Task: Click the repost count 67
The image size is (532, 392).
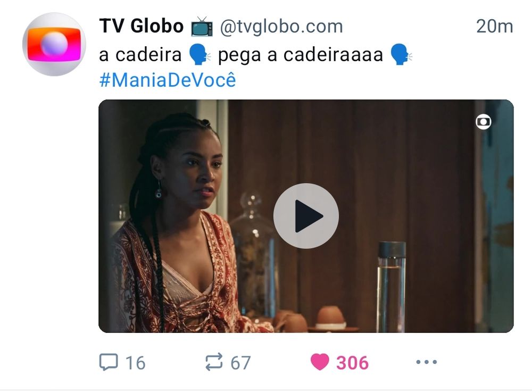Action: (x=240, y=363)
